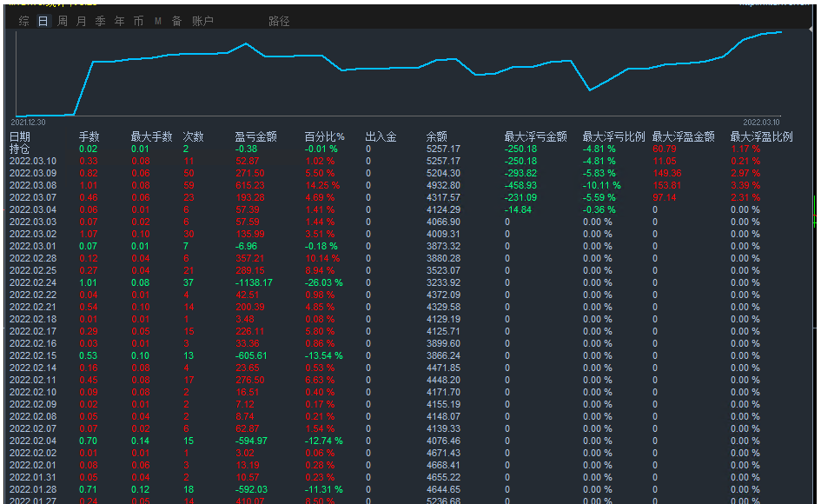Viewport: 821px width, 504px height.
Task: Click the 最大浮亏比例 column header
Action: pos(613,136)
